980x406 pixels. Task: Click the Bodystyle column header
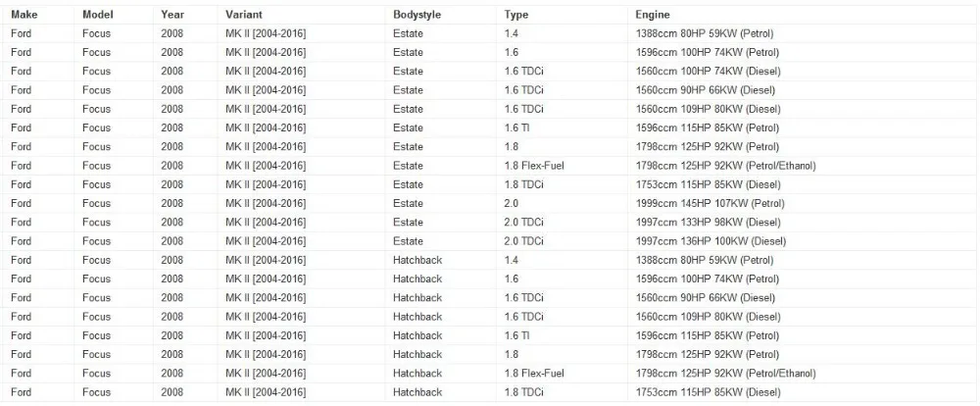click(416, 15)
